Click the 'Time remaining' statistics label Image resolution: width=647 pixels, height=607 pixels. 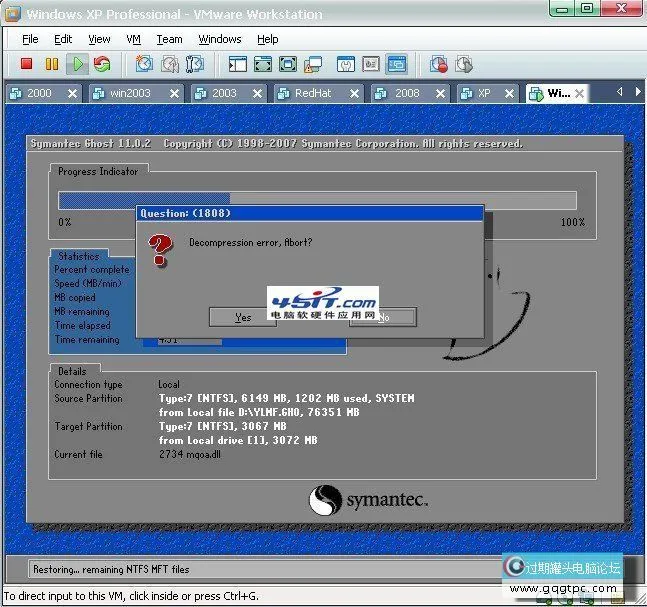click(87, 340)
